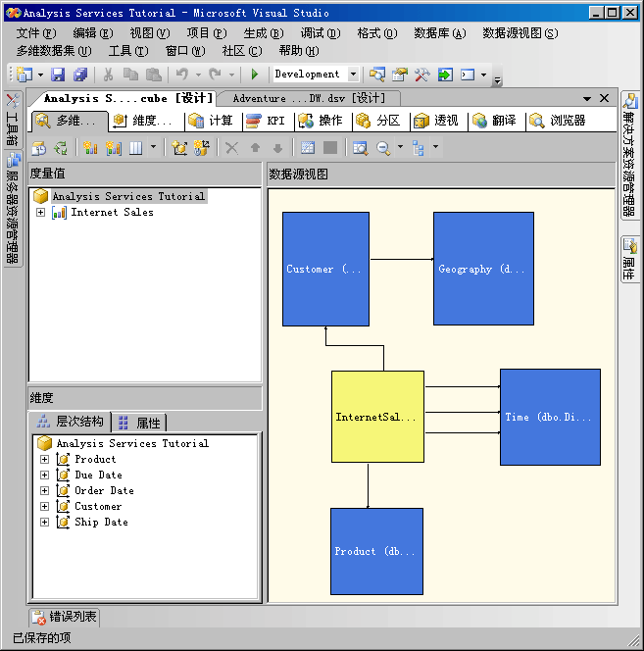Click the Move Up arrow icon
644x651 pixels.
coord(255,148)
